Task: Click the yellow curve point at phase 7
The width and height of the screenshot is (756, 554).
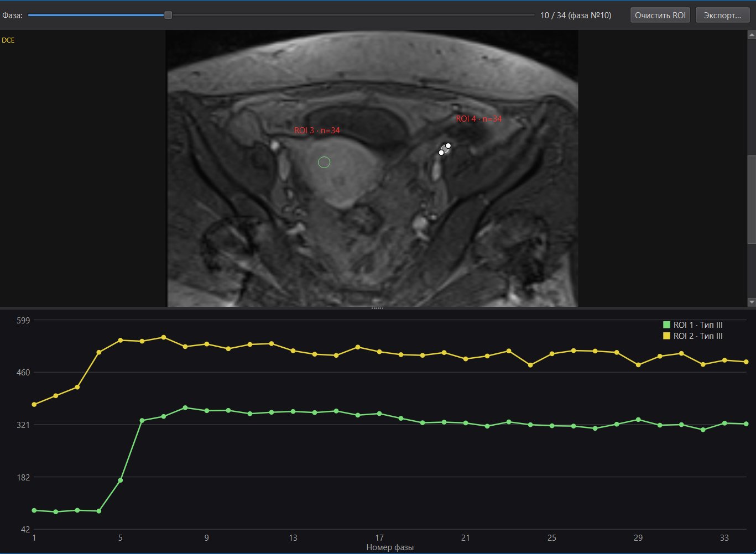Action: [164, 337]
